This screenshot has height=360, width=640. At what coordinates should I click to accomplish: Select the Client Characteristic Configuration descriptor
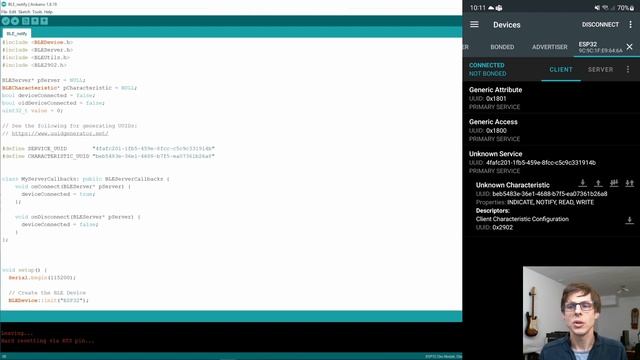point(522,219)
